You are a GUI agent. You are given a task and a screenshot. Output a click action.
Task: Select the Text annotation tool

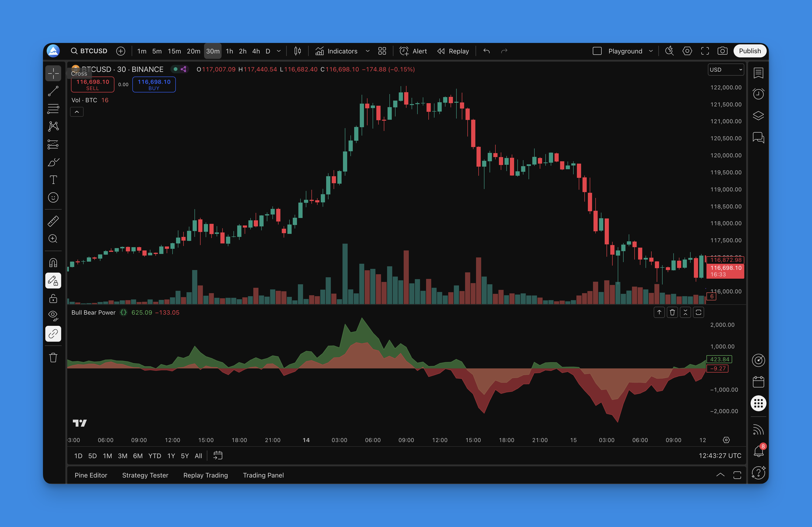tap(53, 180)
